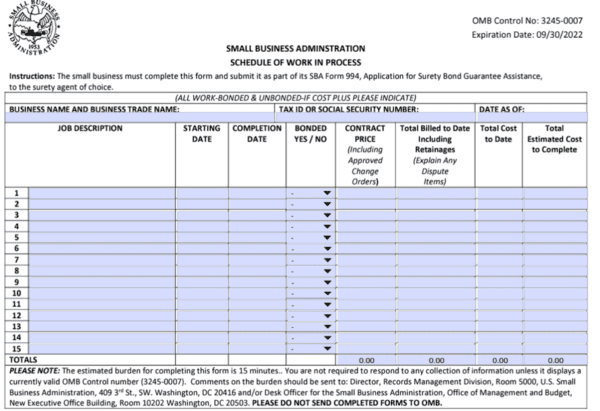Click Total Billed to Date field in row 1
This screenshot has height=411, width=600.
(436, 193)
